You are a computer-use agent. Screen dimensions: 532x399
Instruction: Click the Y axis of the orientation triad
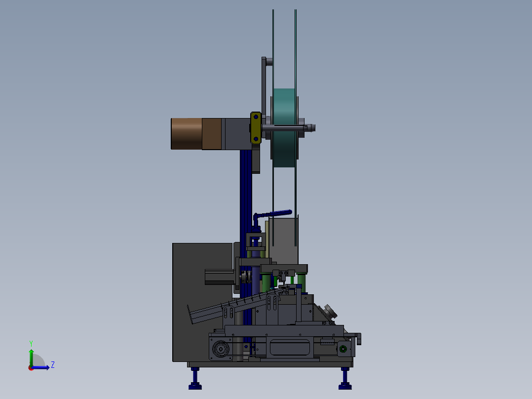(31, 358)
